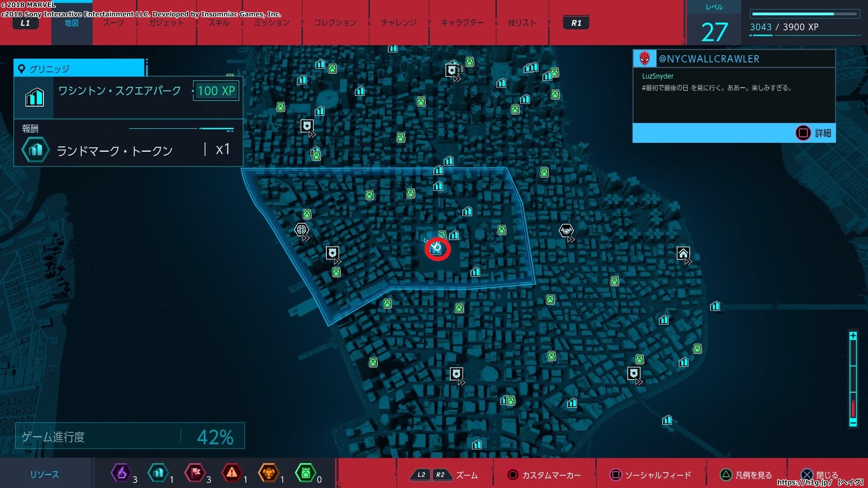Image resolution: width=868 pixels, height=488 pixels.
Task: Click the Spider-Man avatar in the social feed
Action: (644, 58)
